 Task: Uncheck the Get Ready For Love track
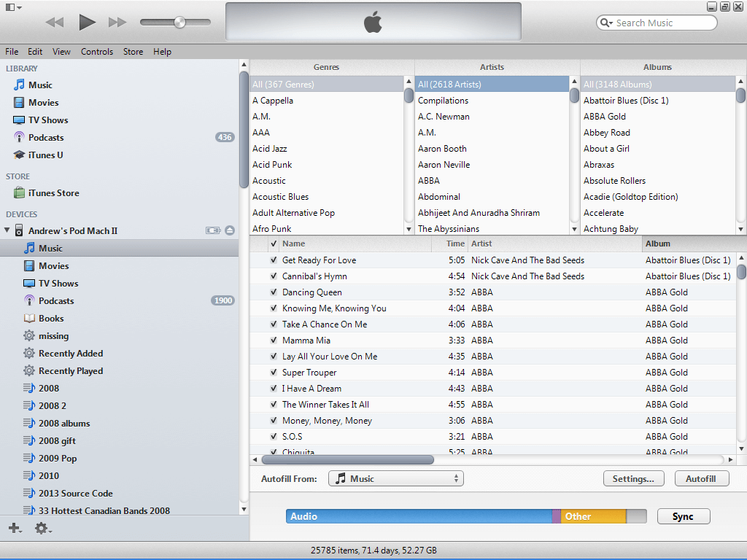point(274,260)
